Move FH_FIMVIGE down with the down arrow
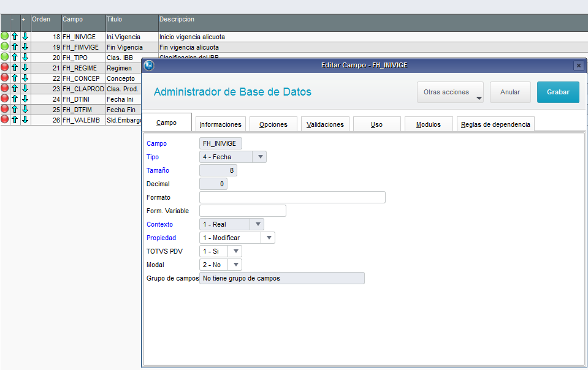Image resolution: width=588 pixels, height=370 pixels. [25, 47]
